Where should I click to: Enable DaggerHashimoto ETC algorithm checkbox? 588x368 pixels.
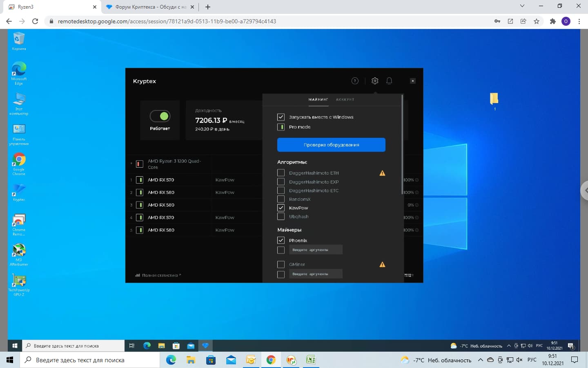coord(281,191)
